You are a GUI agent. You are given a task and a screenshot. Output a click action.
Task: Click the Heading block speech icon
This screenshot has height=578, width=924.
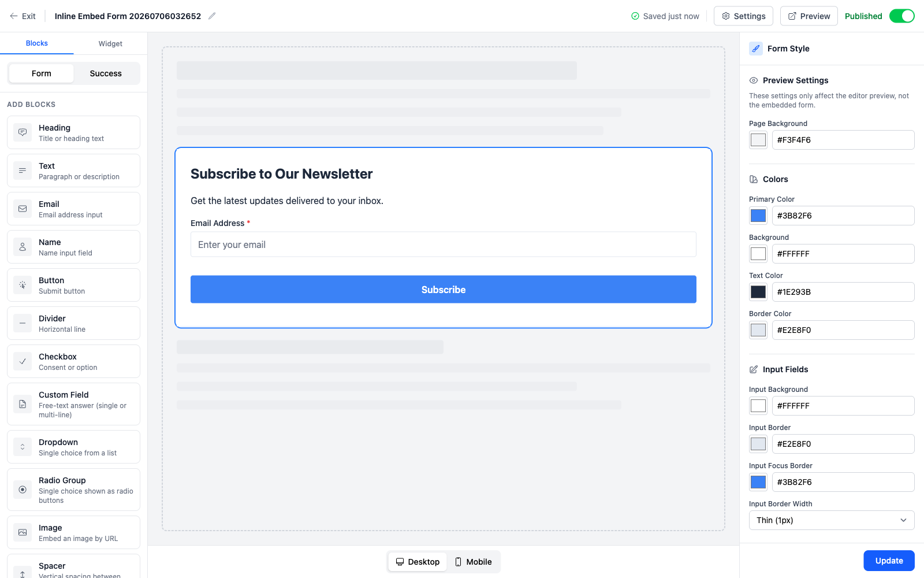(23, 132)
